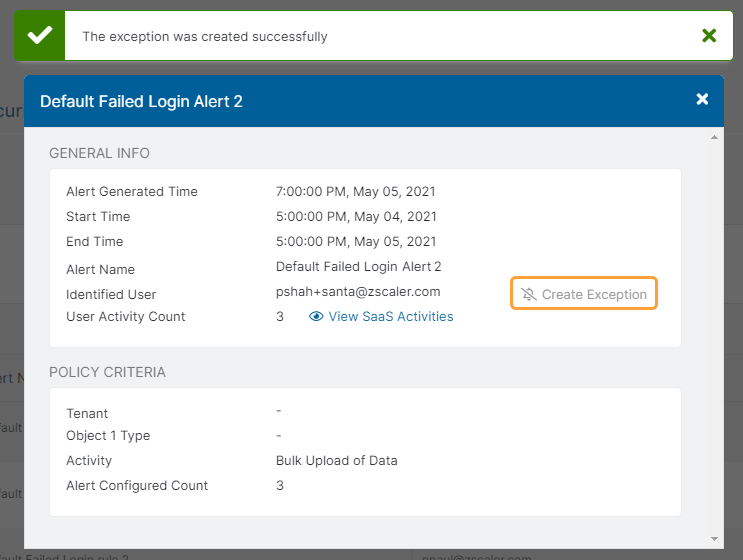Select the Alert Name value in General Info
Screen dimensions: 743x560
coord(359,267)
